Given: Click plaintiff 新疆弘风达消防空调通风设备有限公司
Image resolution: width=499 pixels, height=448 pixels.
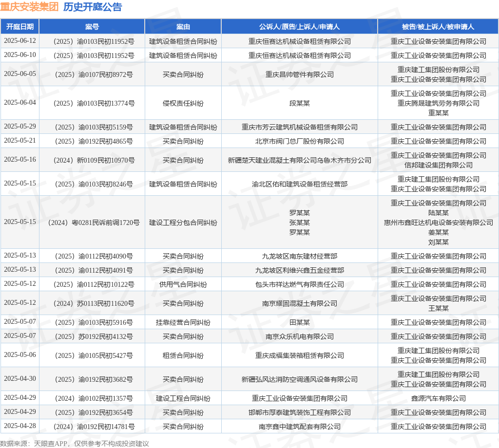Looking at the screenshot, I should [300, 379].
